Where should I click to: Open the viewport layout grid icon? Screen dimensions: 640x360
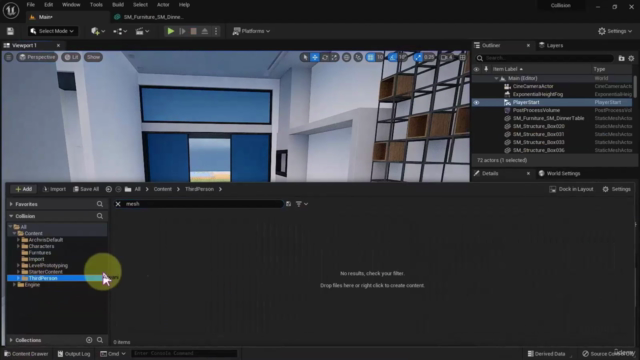coord(462,58)
